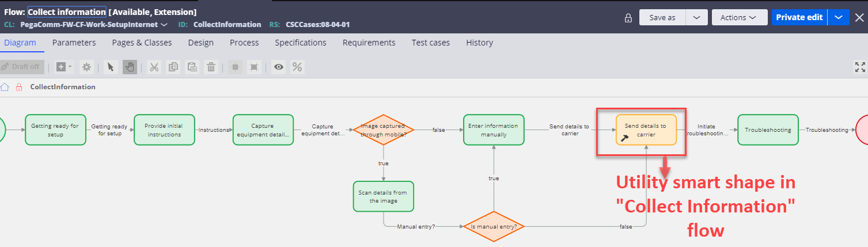Click the Save as button

point(662,17)
